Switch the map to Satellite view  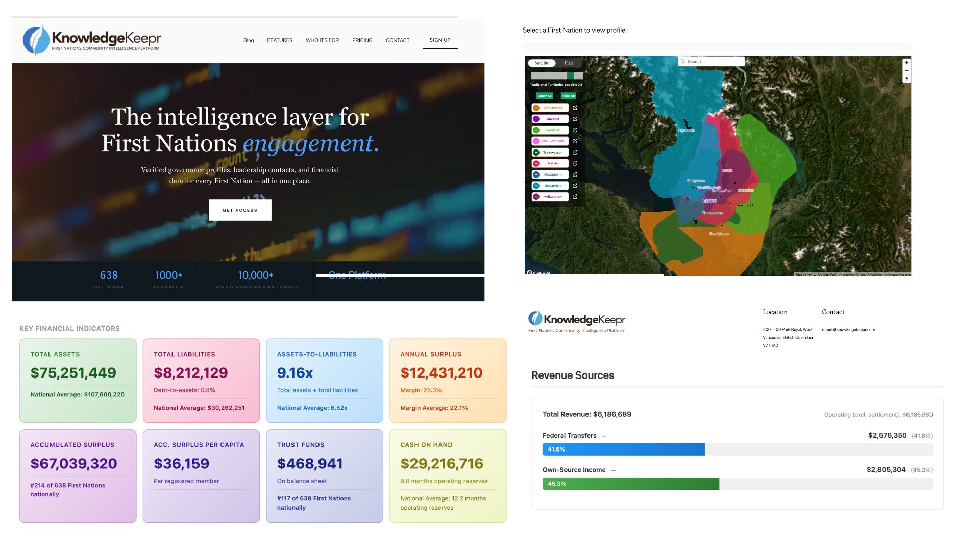pos(542,63)
